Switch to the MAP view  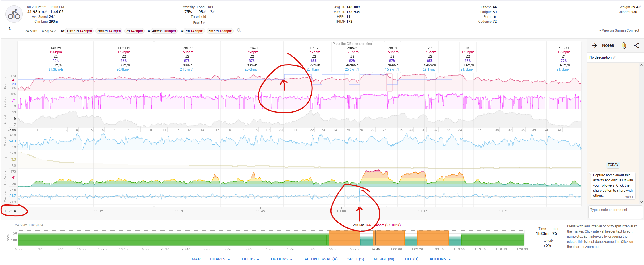pyautogui.click(x=196, y=259)
